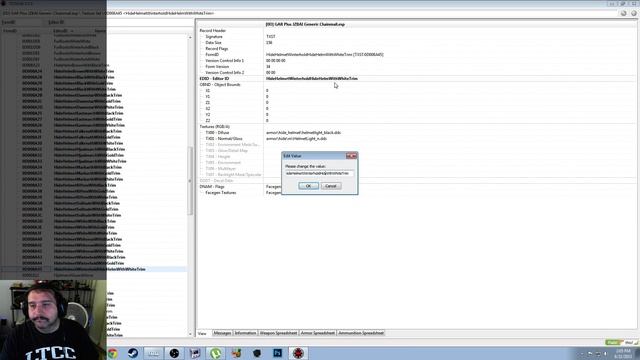Click the bold Editor ID value cell

tap(312, 78)
